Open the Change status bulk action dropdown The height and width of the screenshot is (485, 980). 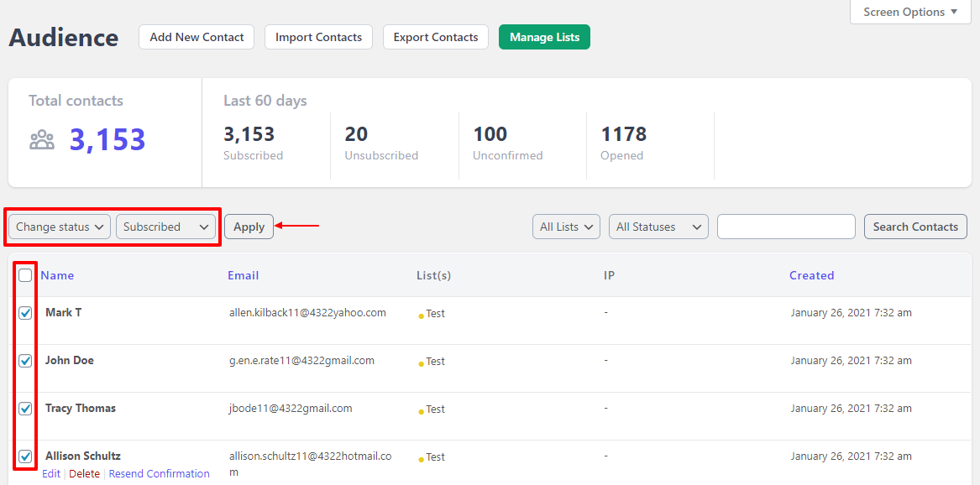tap(60, 227)
